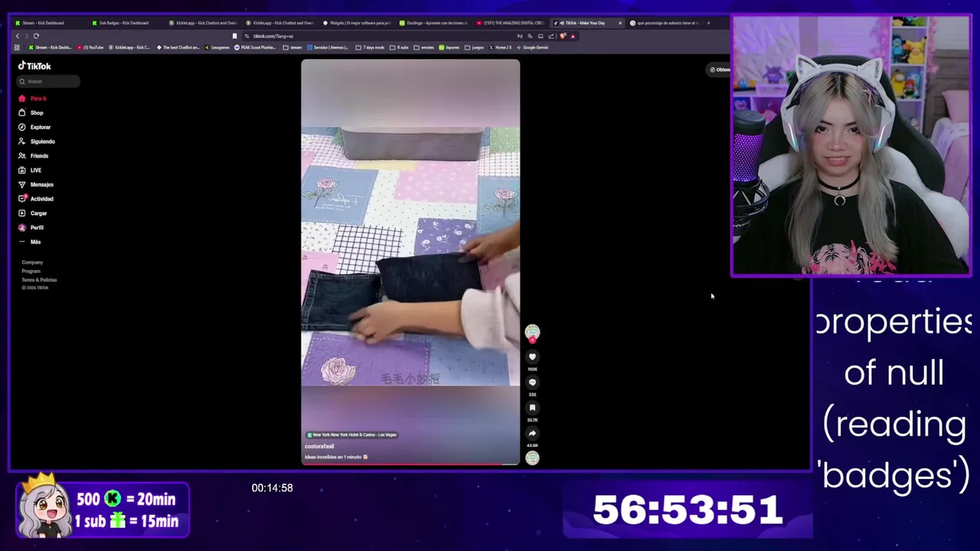Click the video progress bar
Image resolution: width=980 pixels, height=551 pixels.
click(410, 464)
